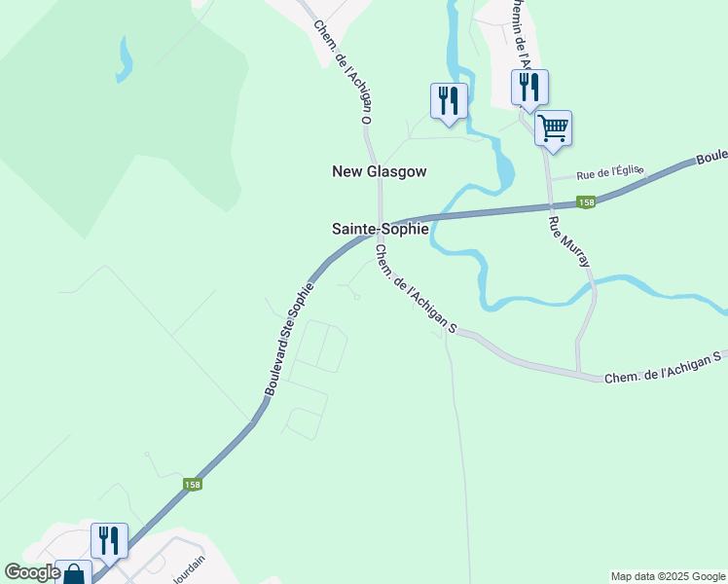Select the New Glasgow place label
This screenshot has height=584, width=728.
(380, 171)
